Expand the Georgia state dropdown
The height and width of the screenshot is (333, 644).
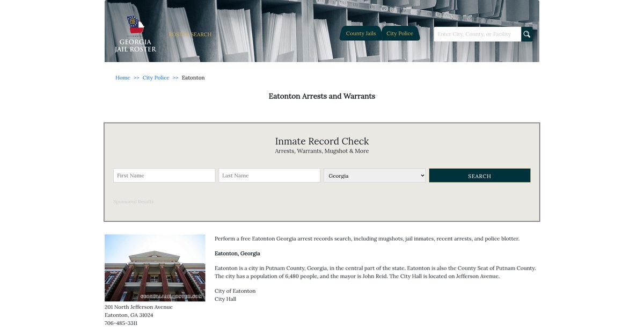tap(375, 176)
